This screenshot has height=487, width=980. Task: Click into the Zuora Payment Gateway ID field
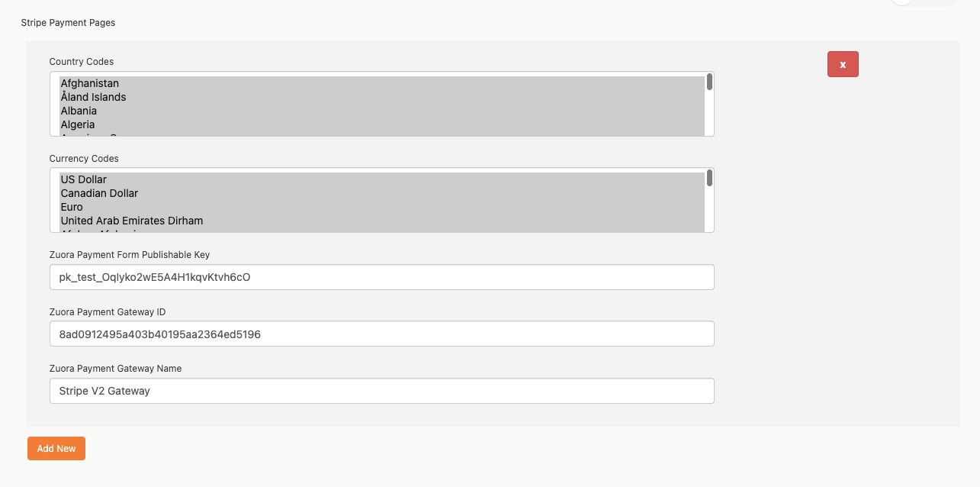pos(381,334)
